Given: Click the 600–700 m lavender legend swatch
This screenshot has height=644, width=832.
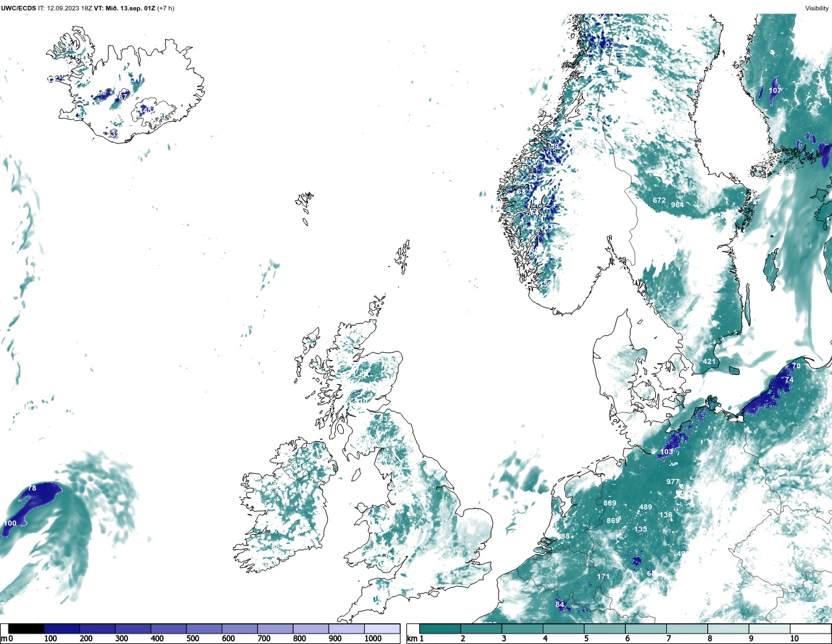Looking at the screenshot, I should click(239, 628).
